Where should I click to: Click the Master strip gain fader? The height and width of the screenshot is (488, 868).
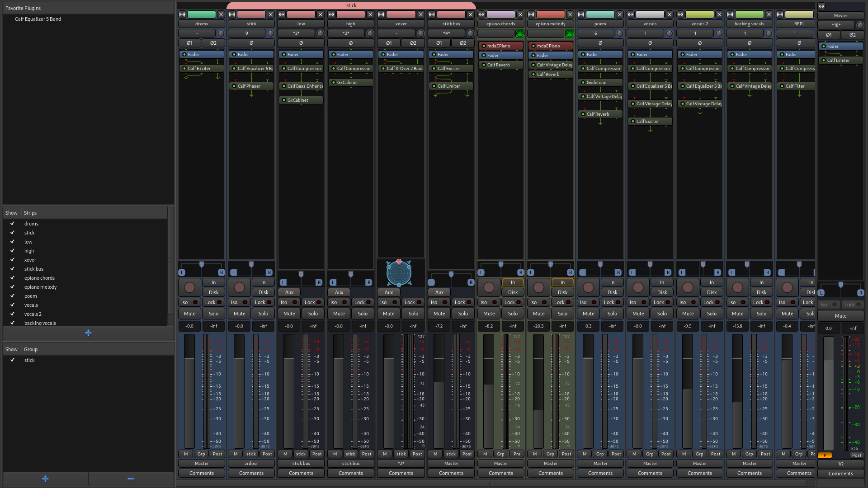point(828,393)
